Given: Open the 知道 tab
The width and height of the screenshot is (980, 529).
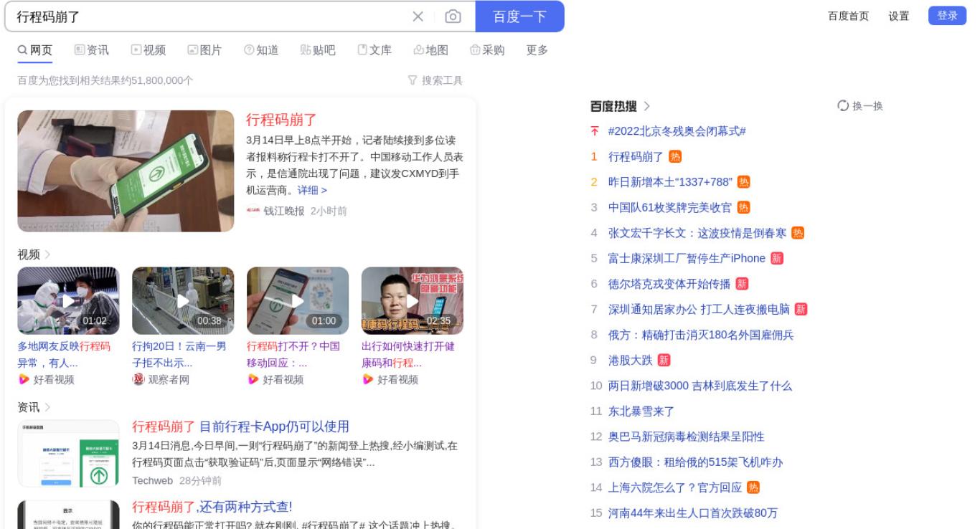Looking at the screenshot, I should click(261, 50).
